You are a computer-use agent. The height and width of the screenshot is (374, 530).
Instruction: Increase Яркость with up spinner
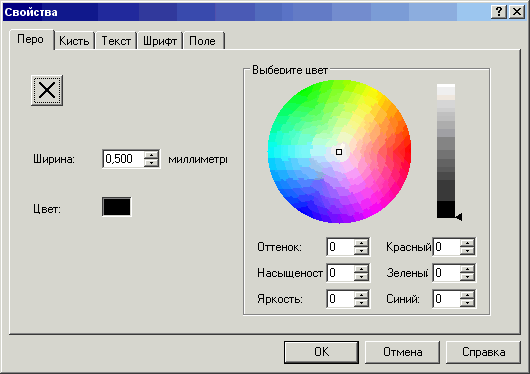(361, 295)
